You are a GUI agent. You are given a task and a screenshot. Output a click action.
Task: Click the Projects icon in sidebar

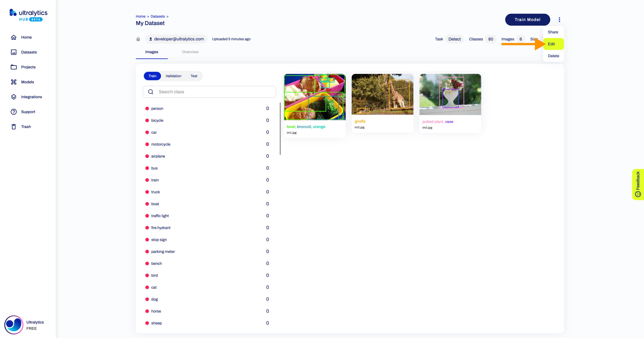(14, 67)
